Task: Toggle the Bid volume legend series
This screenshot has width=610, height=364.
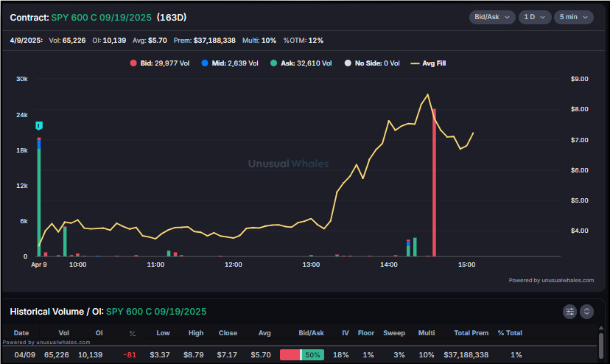Action: click(x=160, y=63)
